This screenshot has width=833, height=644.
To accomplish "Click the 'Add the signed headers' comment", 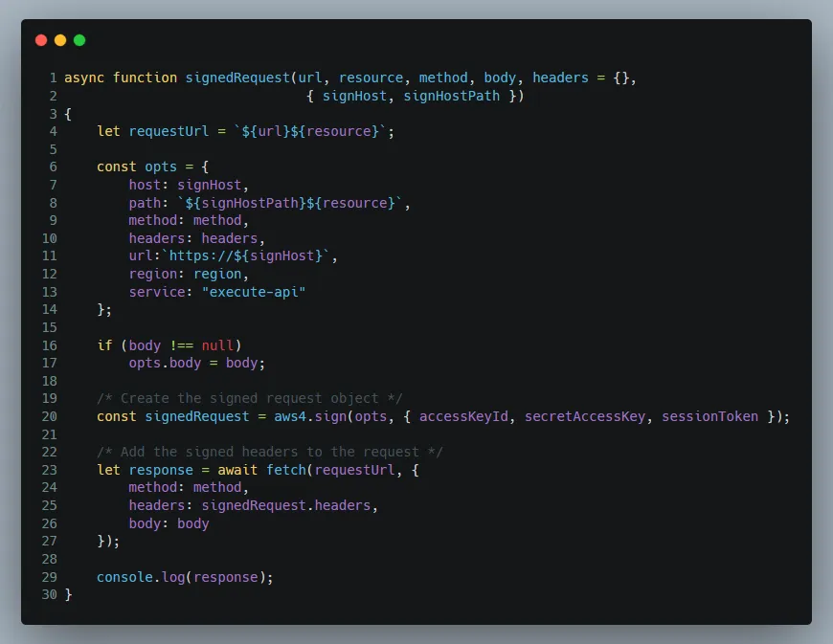I will (269, 452).
